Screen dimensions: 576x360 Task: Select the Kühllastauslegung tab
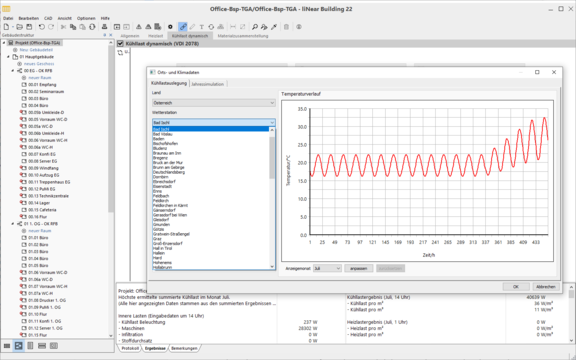[169, 83]
